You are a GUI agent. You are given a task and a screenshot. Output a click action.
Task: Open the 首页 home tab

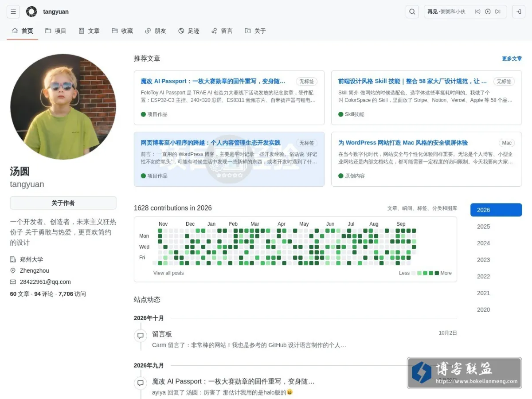(23, 31)
